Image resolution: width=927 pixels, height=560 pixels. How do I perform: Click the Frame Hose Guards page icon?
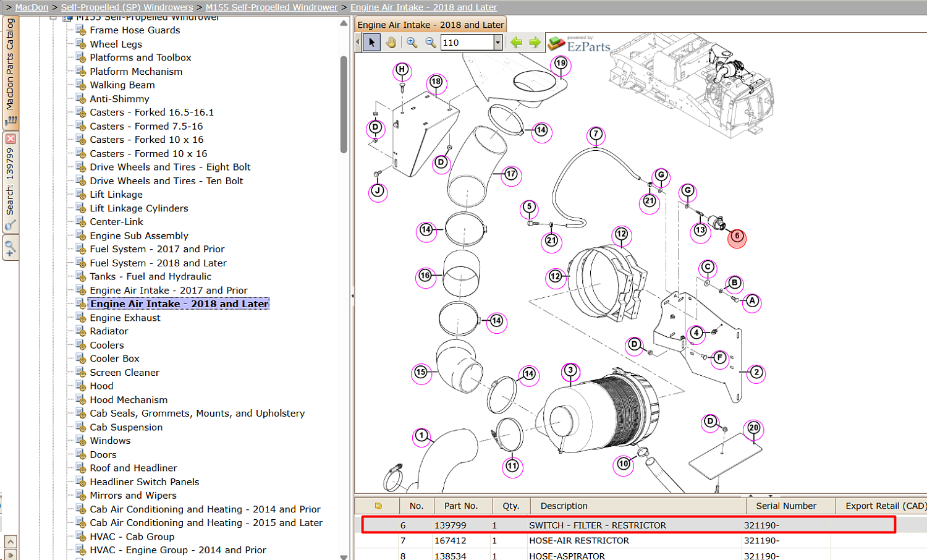coord(81,30)
